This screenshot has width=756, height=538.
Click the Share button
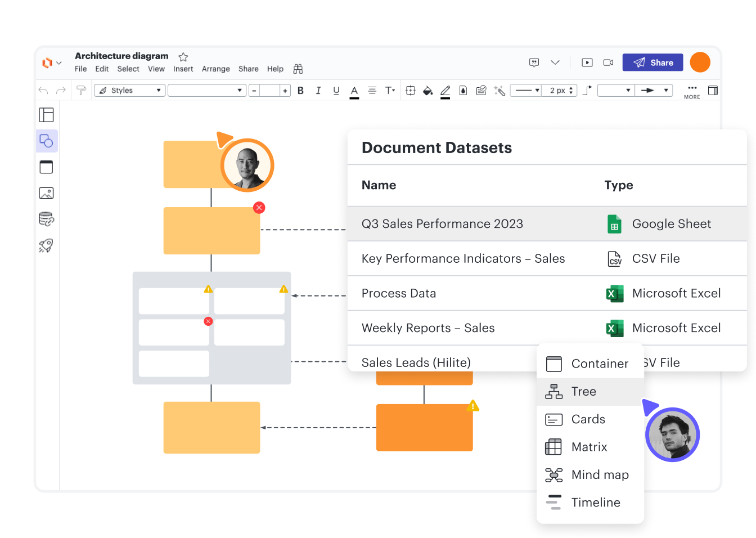(652, 62)
